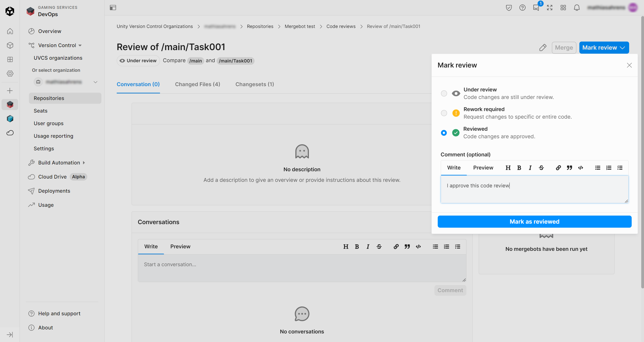Insert link in Mark review comment editor

click(x=558, y=168)
